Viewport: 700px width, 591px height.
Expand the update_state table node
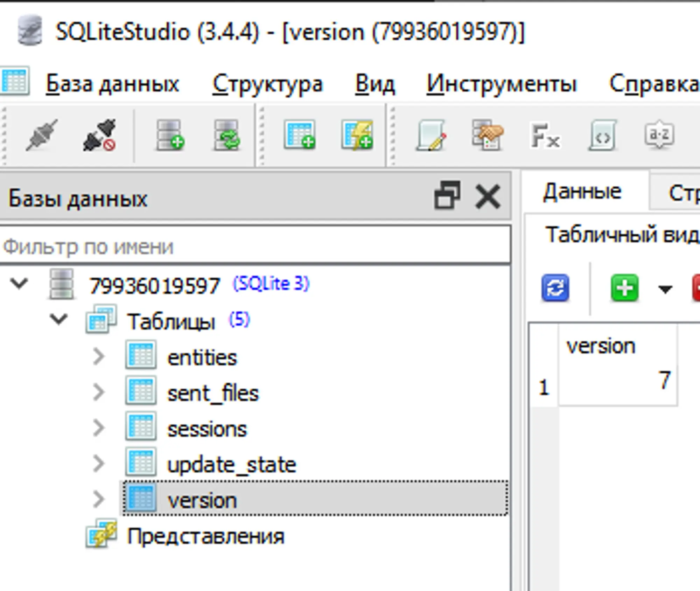pyautogui.click(x=99, y=464)
